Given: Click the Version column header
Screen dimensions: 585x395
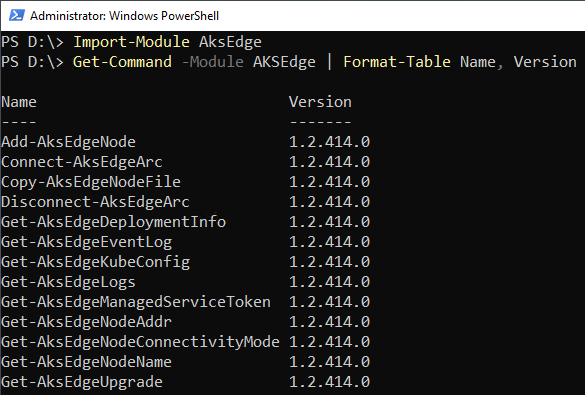Looking at the screenshot, I should (320, 102).
